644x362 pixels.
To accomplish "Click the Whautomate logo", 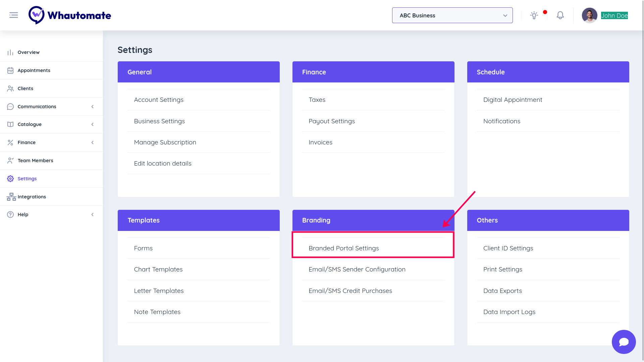I will tap(70, 15).
